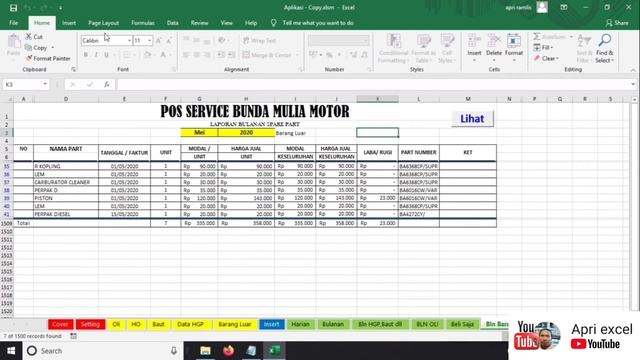The width and height of the screenshot is (640, 360).
Task: Switch to the Data tab
Action: coord(173,23)
